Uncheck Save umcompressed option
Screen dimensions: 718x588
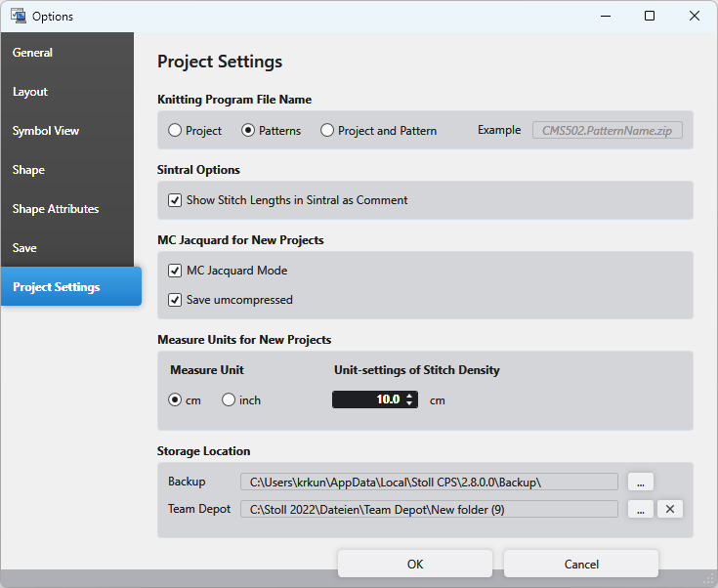[x=175, y=300]
